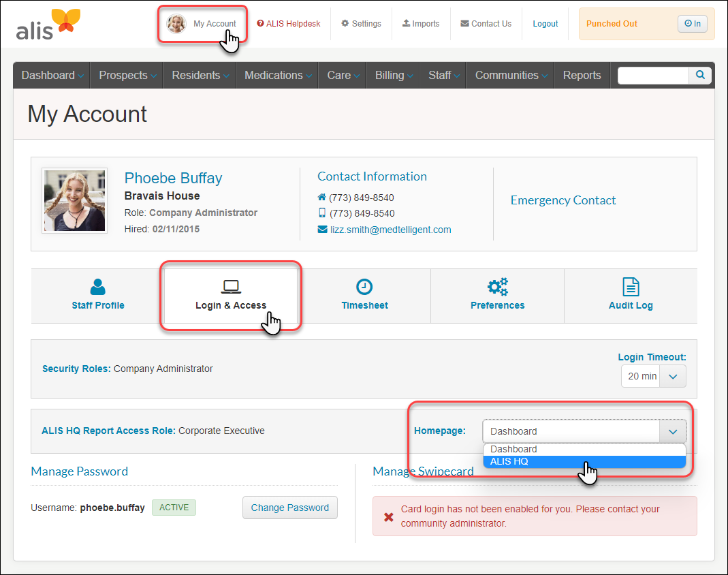Open Staff Profile tab
The width and height of the screenshot is (728, 575).
tap(98, 295)
